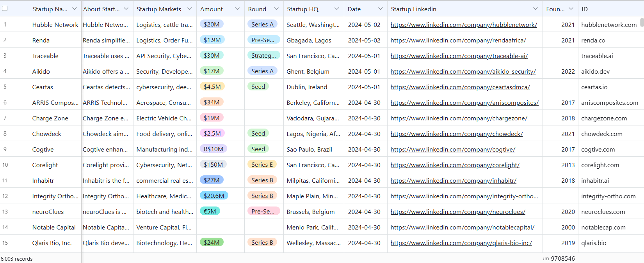Select the Series B round tag for Inhabitr
Image resolution: width=644 pixels, height=263 pixels.
[x=262, y=180]
